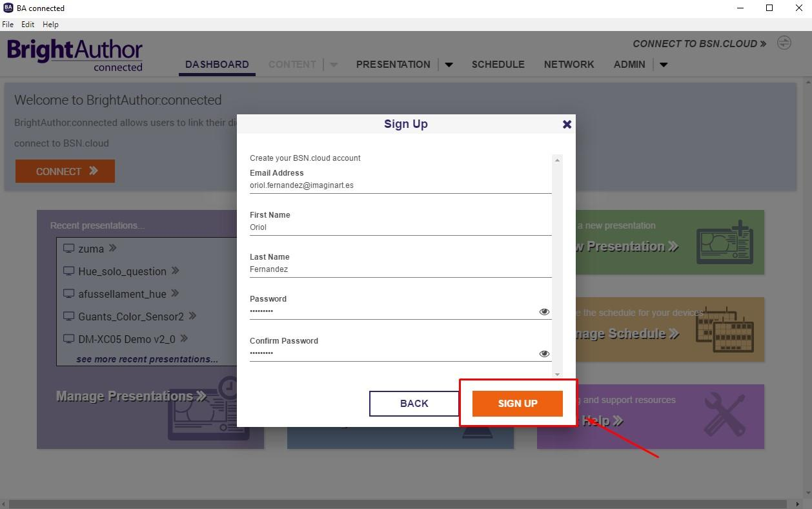Open see more recent presentations
This screenshot has width=812, height=509.
(147, 359)
